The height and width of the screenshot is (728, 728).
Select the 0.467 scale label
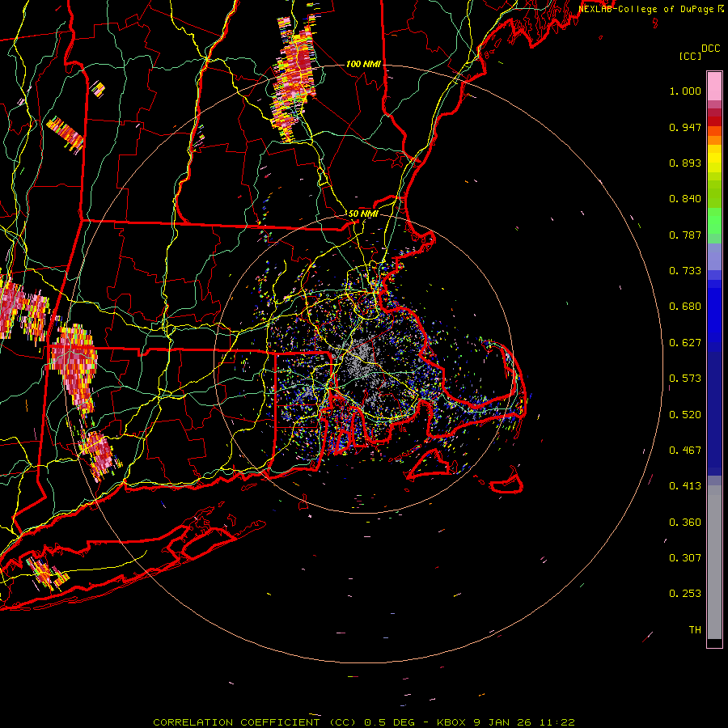[685, 451]
